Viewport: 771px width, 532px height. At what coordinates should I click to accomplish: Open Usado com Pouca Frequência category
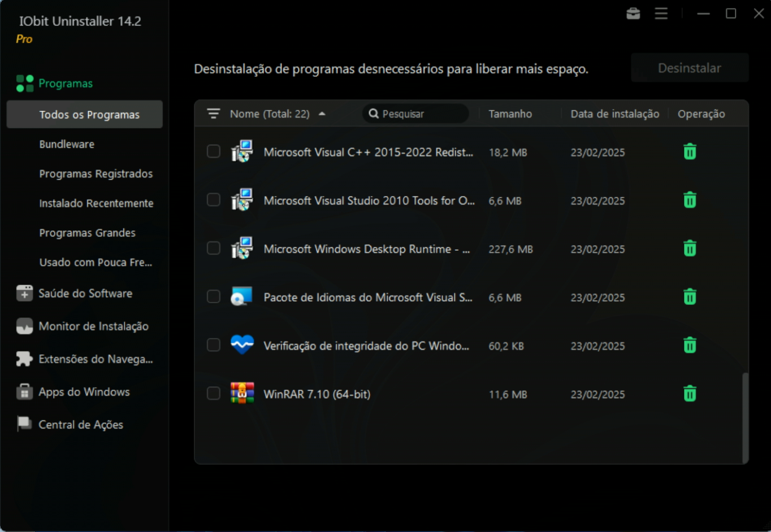96,262
